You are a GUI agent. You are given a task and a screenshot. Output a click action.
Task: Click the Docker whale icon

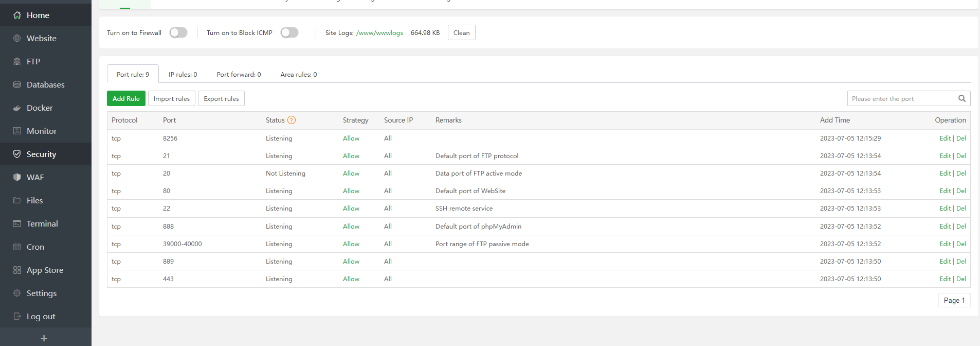(x=17, y=108)
